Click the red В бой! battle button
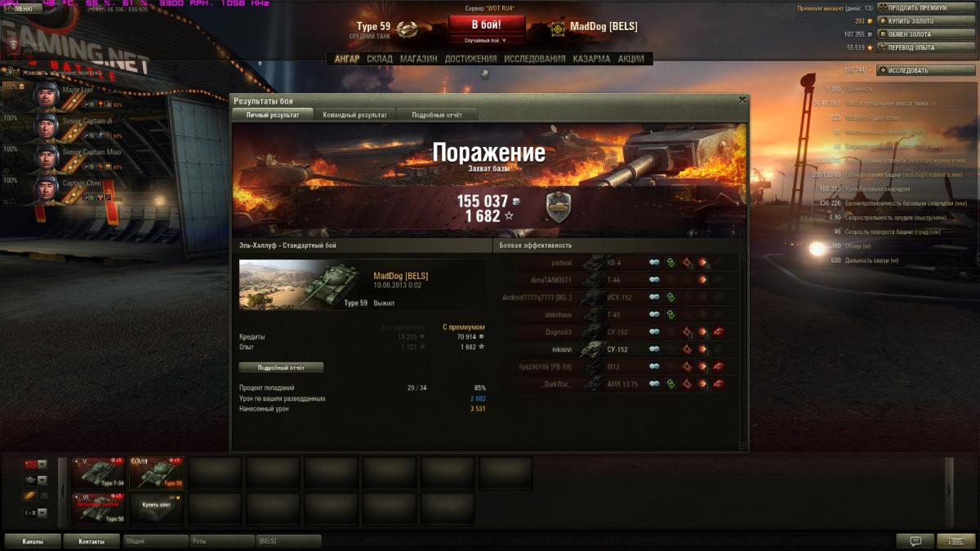 486,24
